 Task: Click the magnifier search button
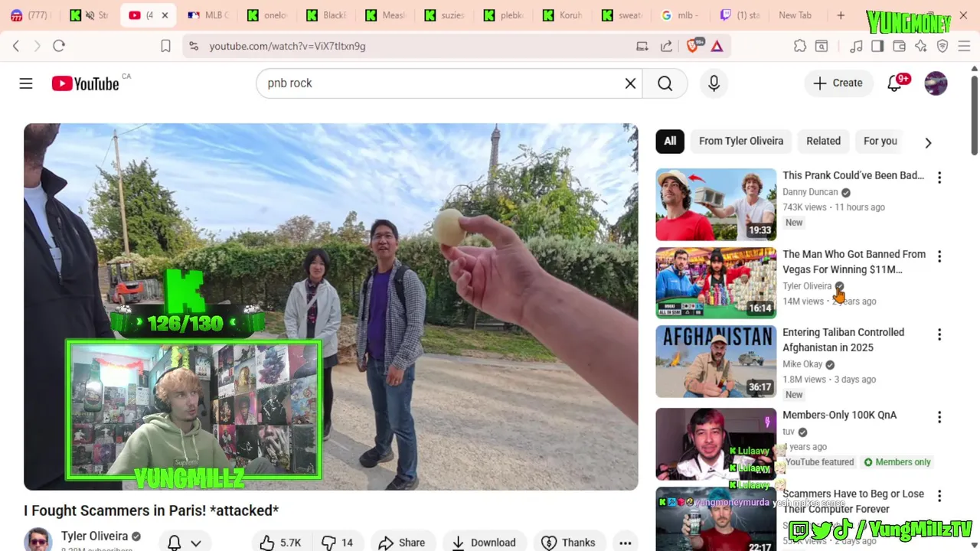tap(665, 83)
